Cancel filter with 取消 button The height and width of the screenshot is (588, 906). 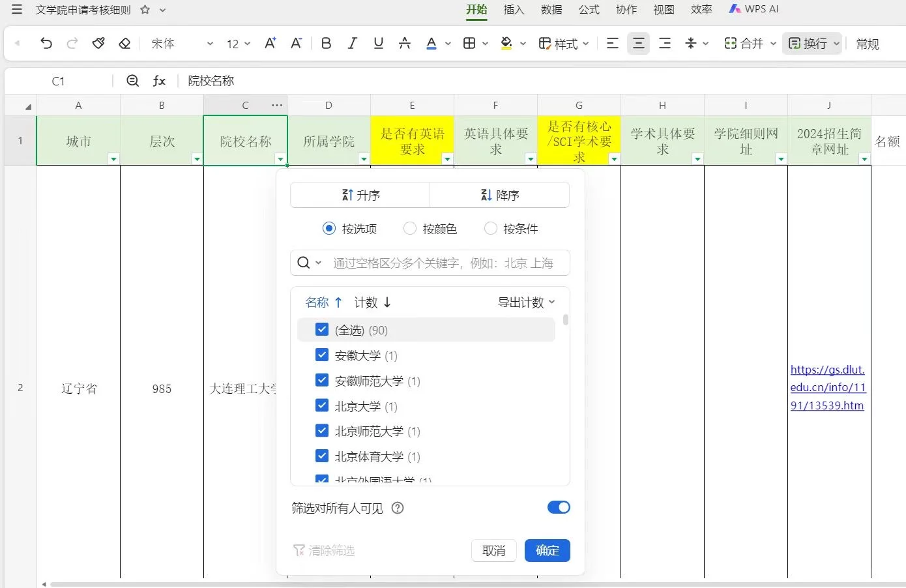[493, 550]
